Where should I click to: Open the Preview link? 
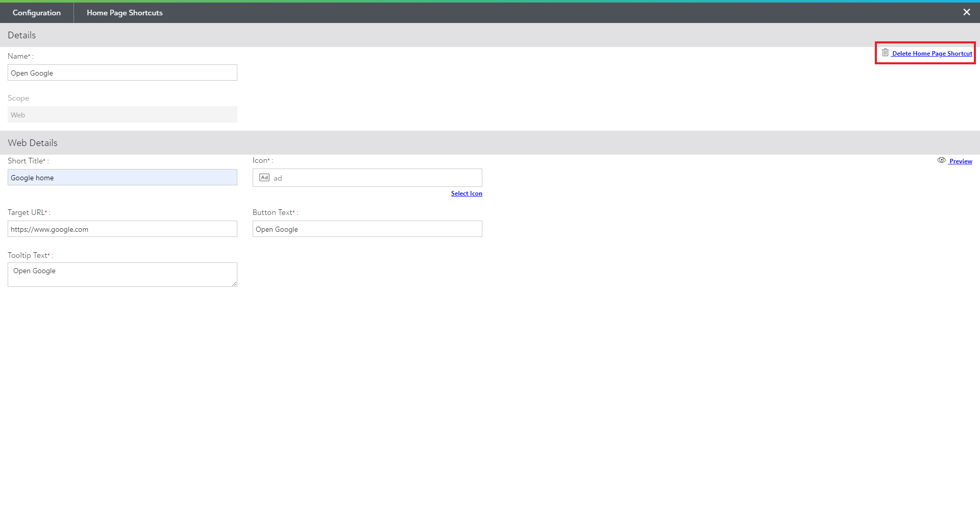(x=960, y=161)
